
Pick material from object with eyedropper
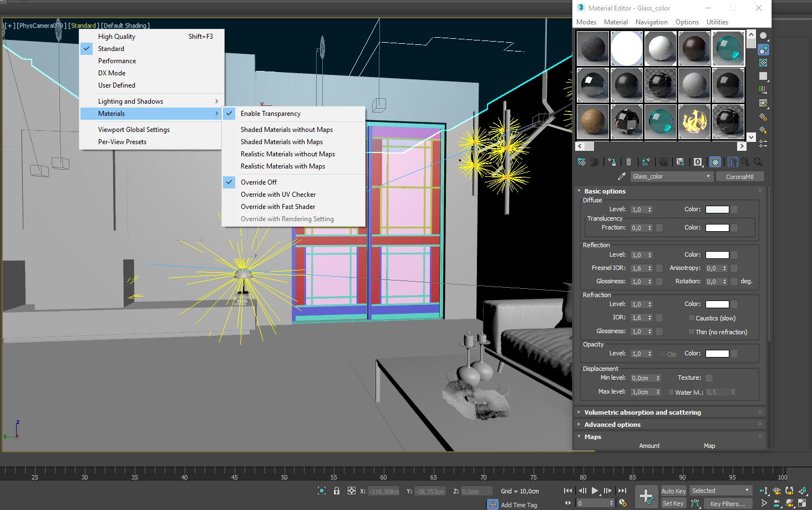621,176
